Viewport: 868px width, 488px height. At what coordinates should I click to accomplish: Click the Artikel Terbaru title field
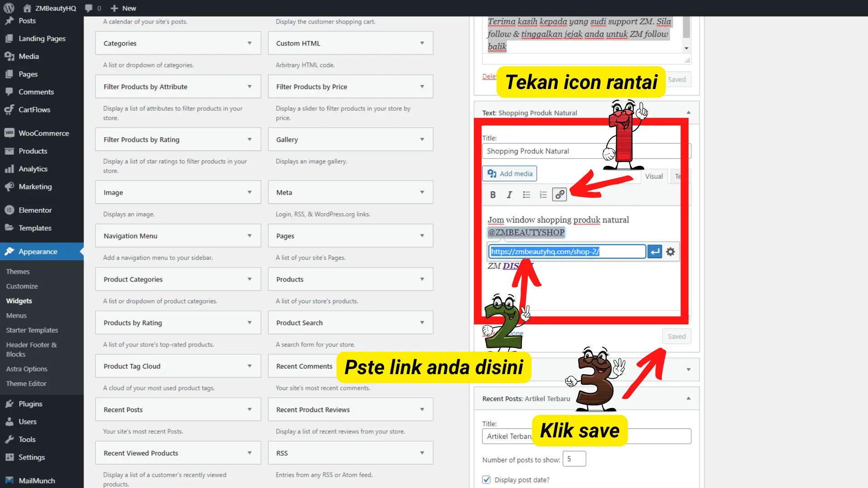point(587,436)
